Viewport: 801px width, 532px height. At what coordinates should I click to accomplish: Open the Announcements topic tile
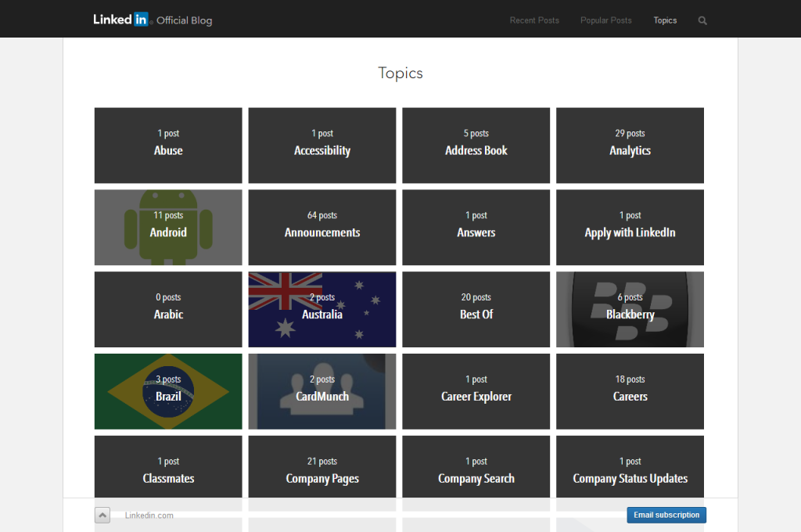[x=321, y=228]
